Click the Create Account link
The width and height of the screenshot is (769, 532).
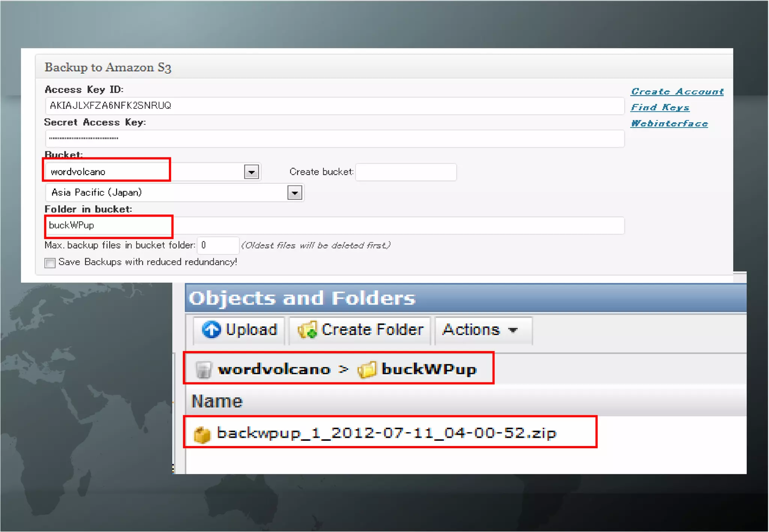point(677,92)
